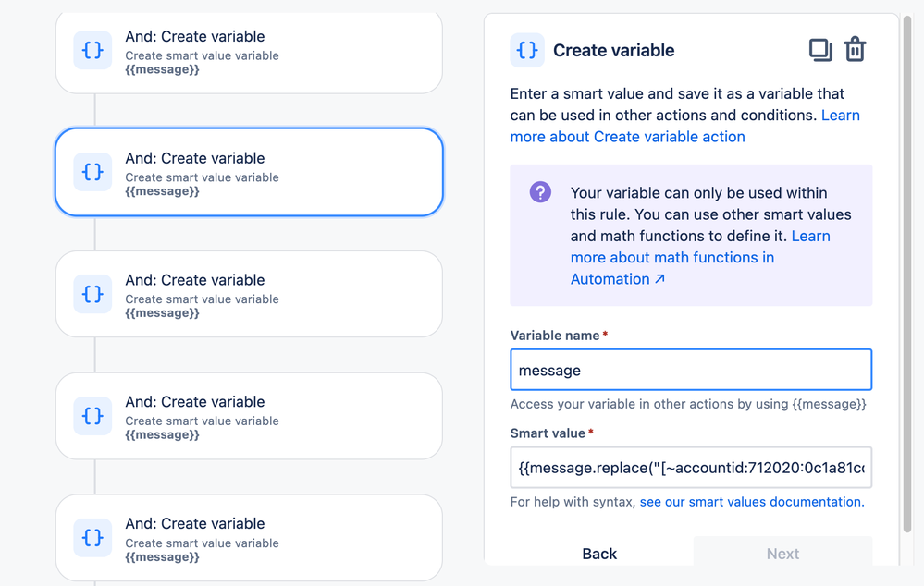
Task: Delete this component with trash icon
Action: tap(855, 50)
